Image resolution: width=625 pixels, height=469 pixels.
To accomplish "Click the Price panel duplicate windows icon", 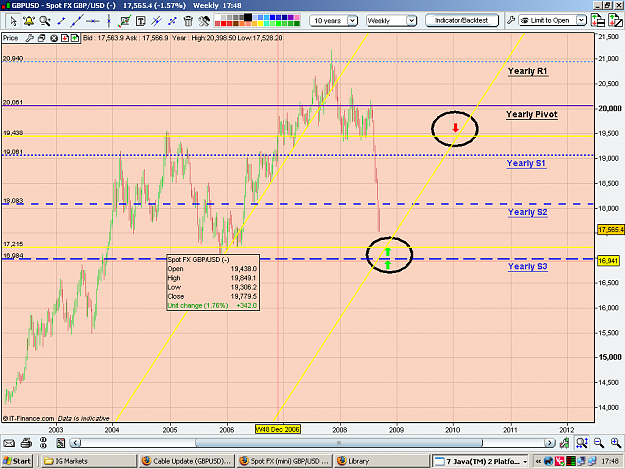I will 41,38.
